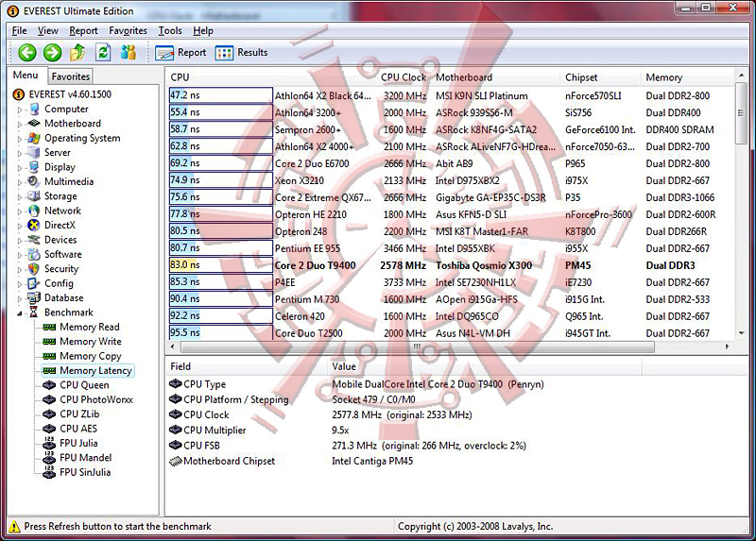Open the Results toolbar button

click(241, 53)
